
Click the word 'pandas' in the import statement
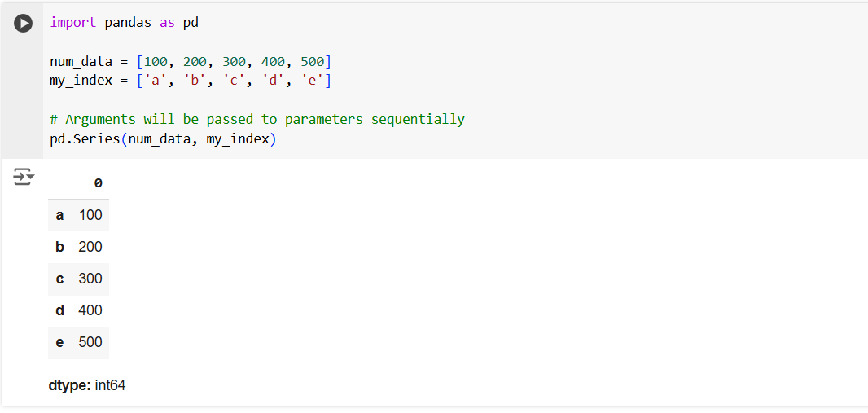(x=128, y=23)
